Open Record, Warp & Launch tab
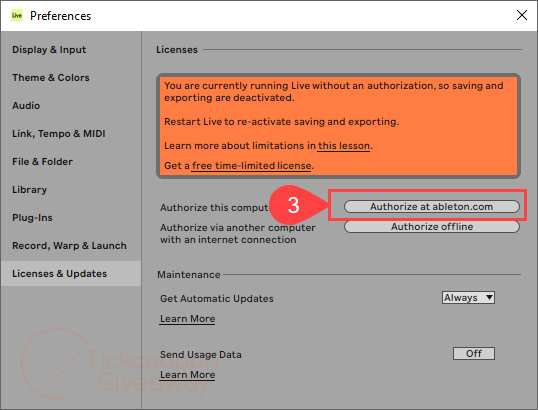Viewport: 538px width, 410px height. pyautogui.click(x=69, y=246)
